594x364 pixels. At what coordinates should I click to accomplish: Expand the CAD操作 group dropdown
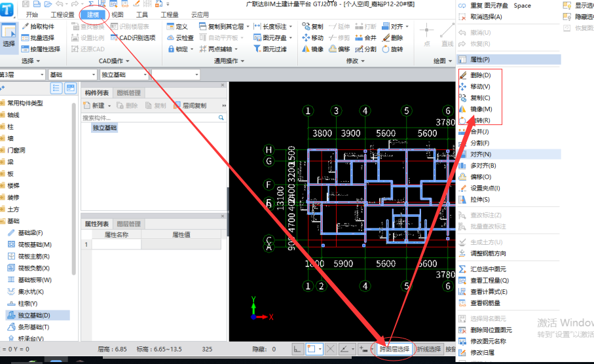(114, 61)
